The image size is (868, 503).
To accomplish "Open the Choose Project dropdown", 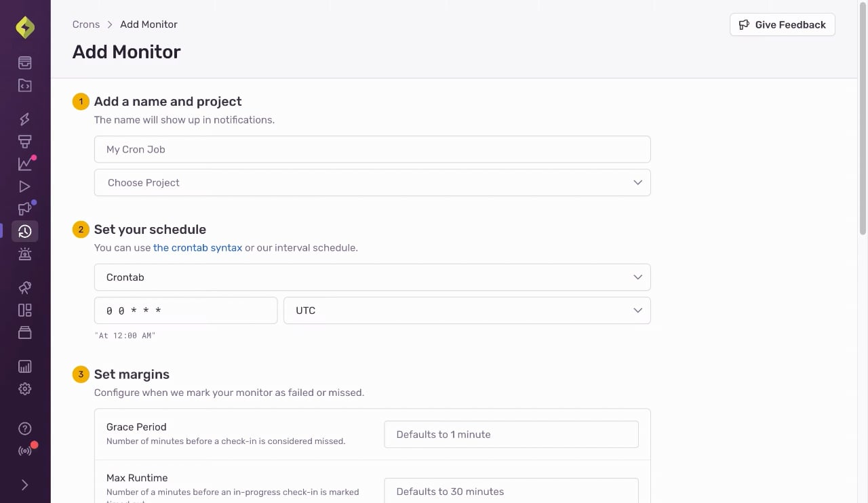I will coord(372,182).
